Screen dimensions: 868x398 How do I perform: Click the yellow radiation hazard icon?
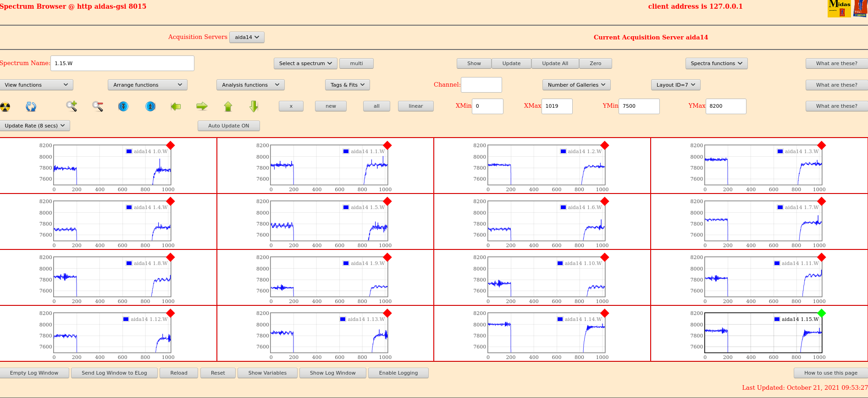5,107
